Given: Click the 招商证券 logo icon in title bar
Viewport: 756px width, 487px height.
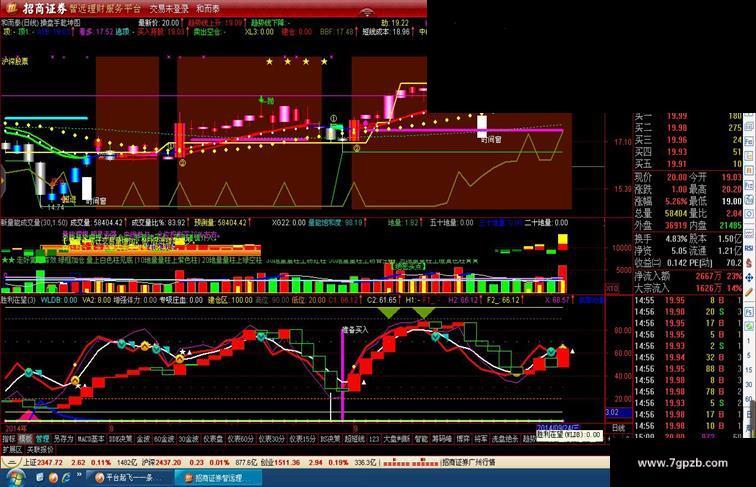Looking at the screenshot, I should point(12,8).
